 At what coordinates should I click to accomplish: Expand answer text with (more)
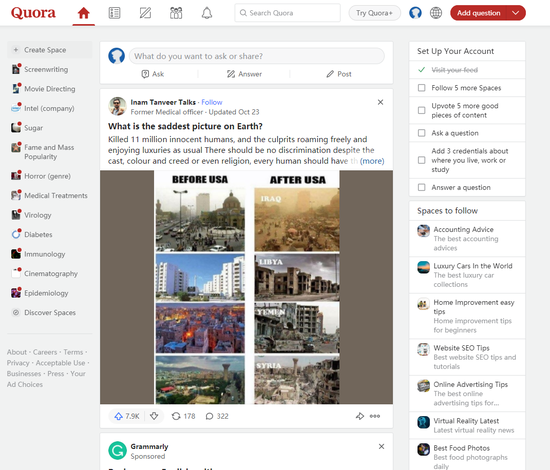[372, 161]
